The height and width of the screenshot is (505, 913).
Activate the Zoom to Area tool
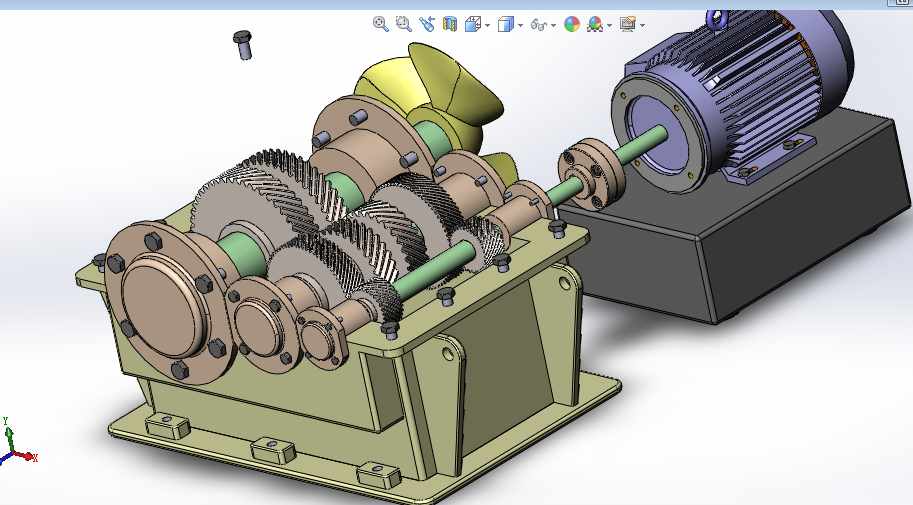click(x=403, y=24)
